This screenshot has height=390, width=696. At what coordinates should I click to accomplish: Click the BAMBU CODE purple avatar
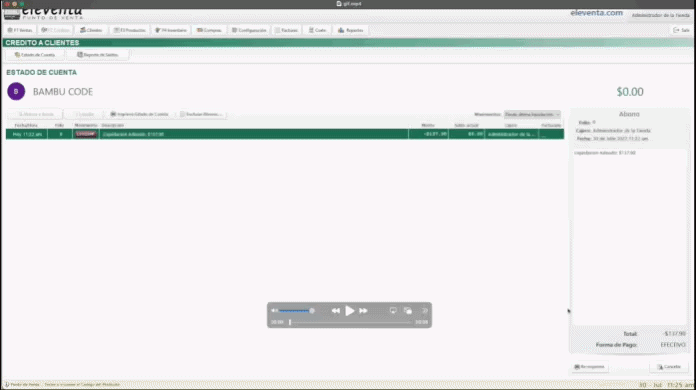click(x=16, y=91)
